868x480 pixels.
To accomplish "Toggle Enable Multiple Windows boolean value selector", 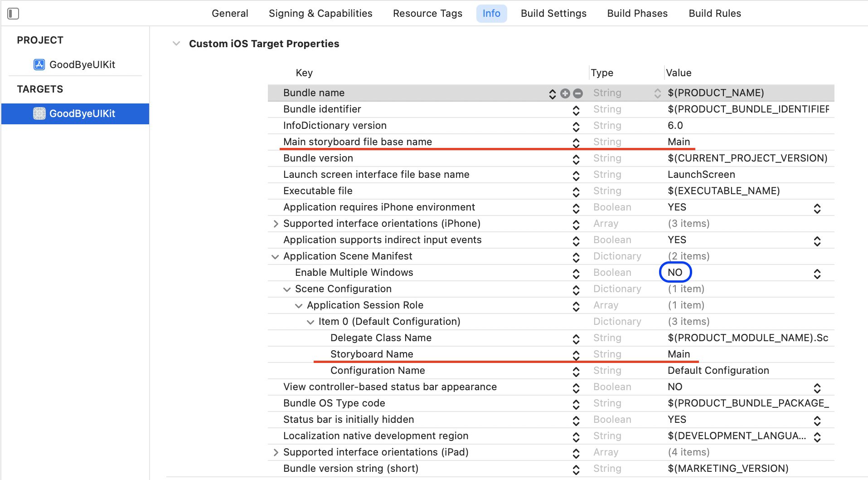I will point(817,274).
